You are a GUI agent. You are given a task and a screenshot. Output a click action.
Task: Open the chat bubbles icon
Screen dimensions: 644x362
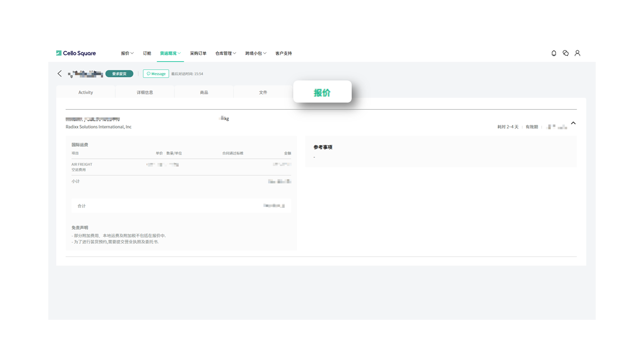(x=566, y=53)
